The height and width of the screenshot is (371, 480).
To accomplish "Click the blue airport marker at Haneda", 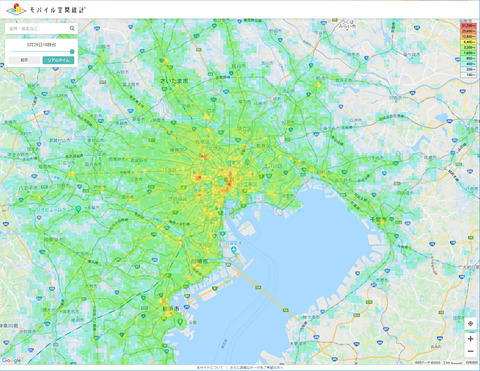I will pyautogui.click(x=234, y=250).
